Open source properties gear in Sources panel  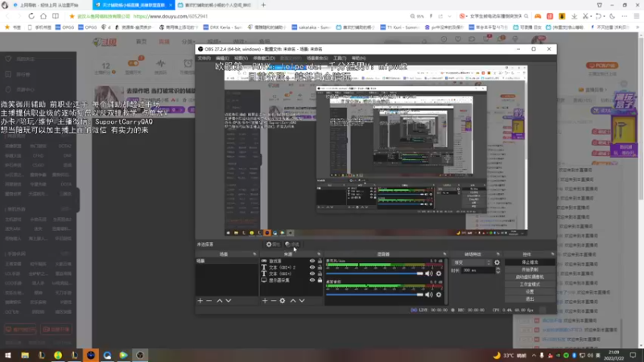(x=283, y=301)
